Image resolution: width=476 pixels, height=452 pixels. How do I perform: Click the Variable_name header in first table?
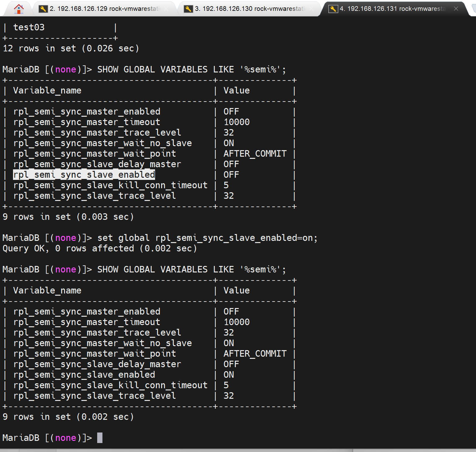(47, 90)
